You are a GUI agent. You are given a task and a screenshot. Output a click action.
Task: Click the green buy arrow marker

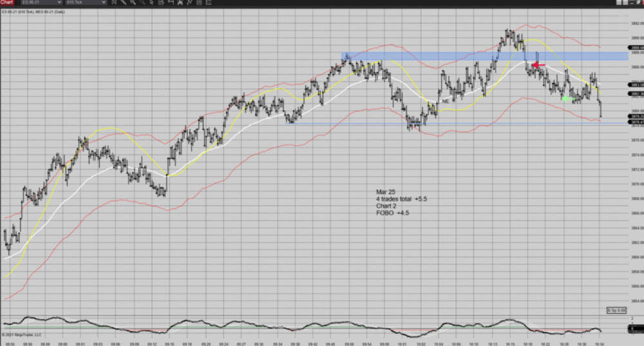(567, 98)
